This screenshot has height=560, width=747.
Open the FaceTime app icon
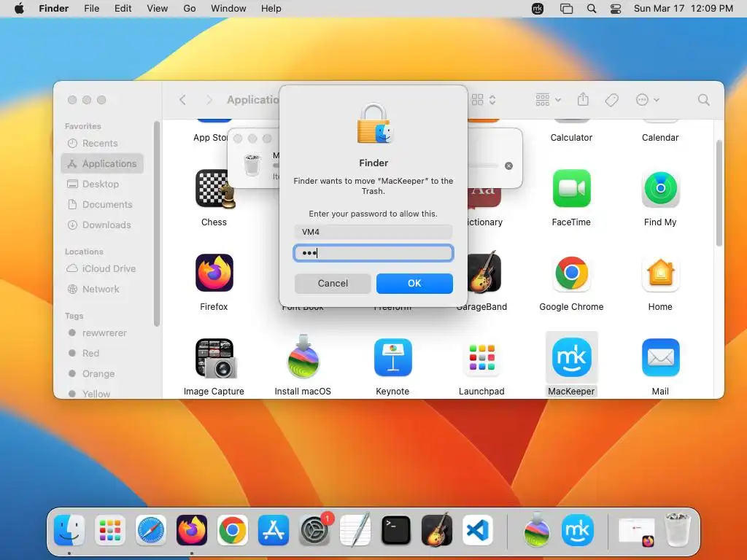coord(571,189)
